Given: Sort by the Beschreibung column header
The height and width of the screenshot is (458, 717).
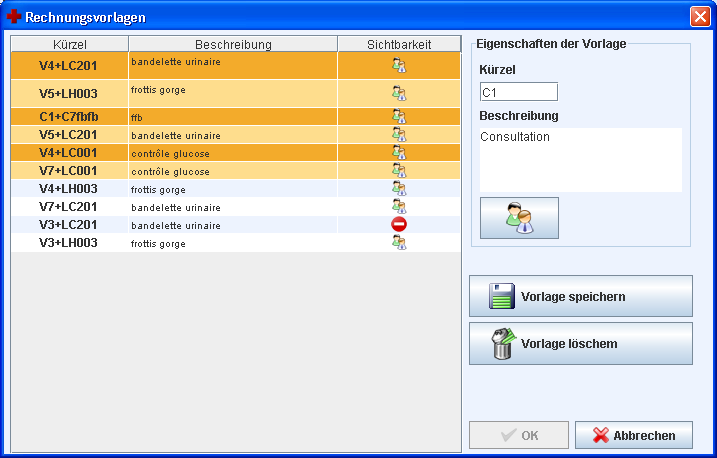Looking at the screenshot, I should (x=233, y=44).
